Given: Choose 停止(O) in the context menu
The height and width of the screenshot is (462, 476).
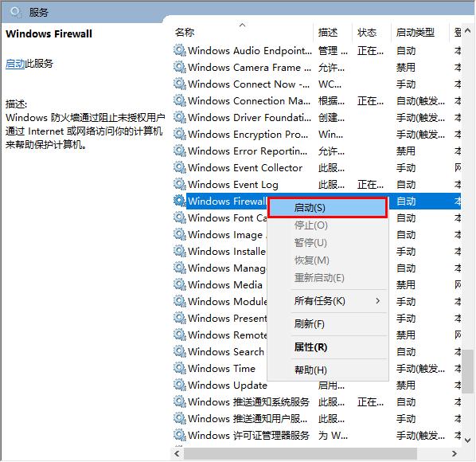Looking at the screenshot, I should click(x=328, y=225).
